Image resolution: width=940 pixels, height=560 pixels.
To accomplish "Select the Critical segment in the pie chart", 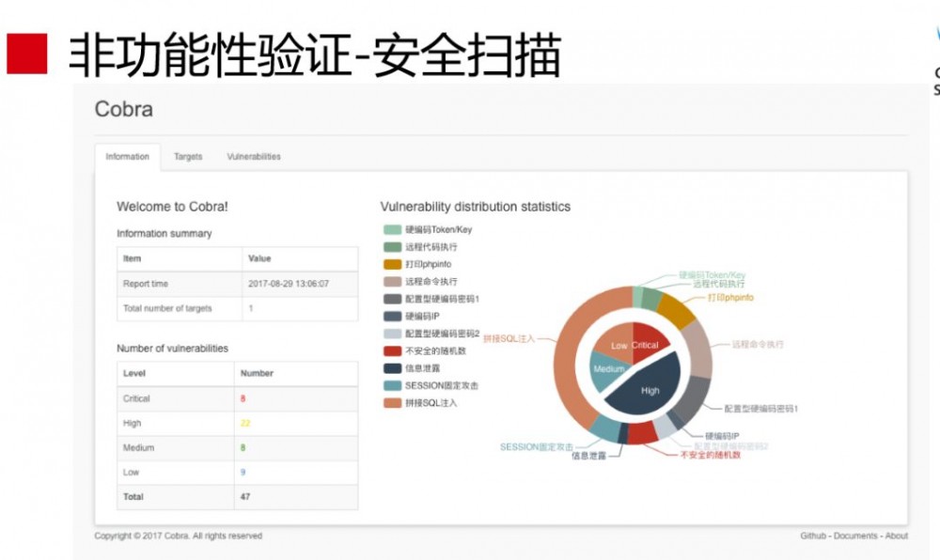I will (x=647, y=345).
